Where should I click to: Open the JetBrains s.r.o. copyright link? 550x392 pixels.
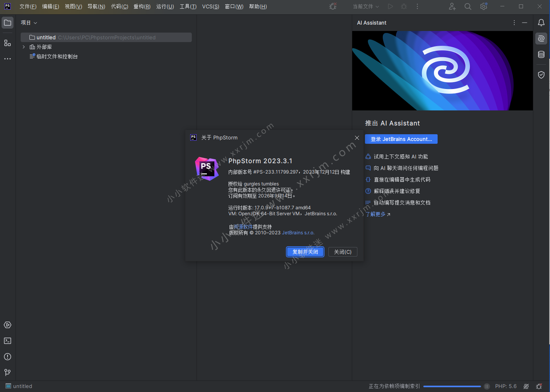coord(298,233)
